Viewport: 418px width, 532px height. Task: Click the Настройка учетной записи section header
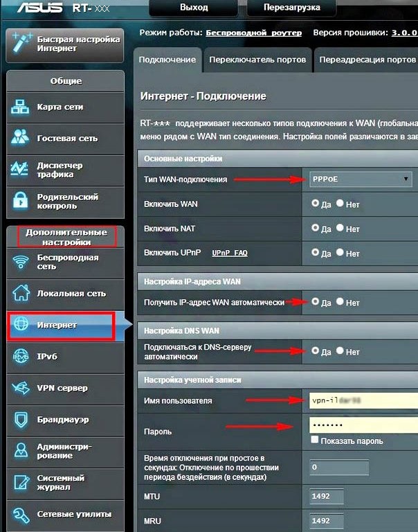pos(278,380)
